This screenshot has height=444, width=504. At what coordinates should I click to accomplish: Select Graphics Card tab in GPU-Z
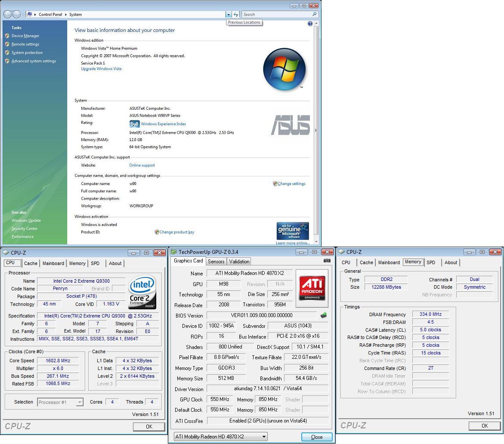[189, 261]
